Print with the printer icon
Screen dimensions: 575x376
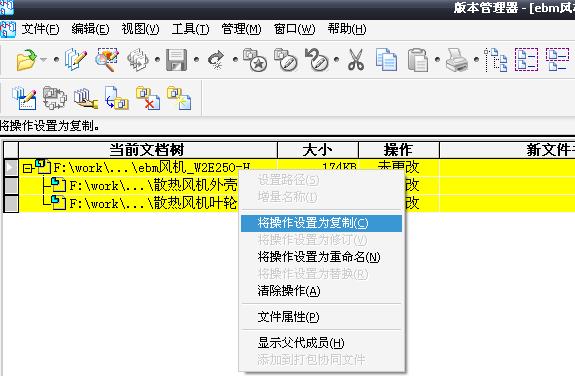click(457, 60)
